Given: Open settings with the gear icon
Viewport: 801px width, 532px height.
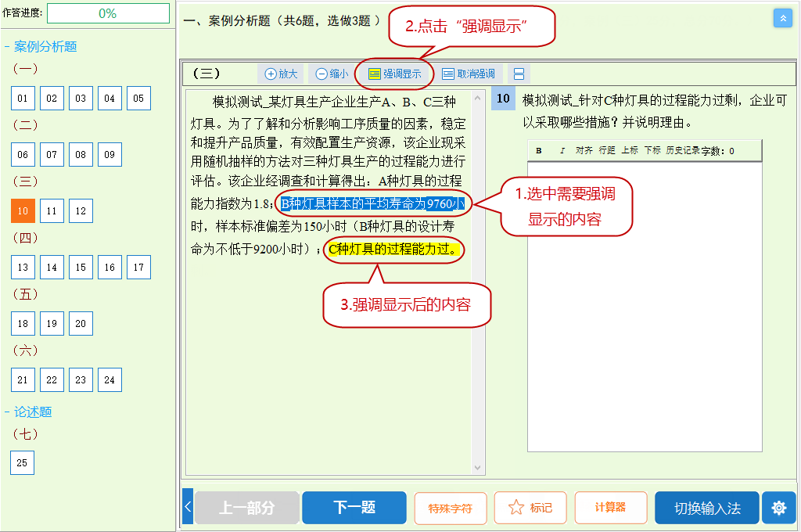Looking at the screenshot, I should pyautogui.click(x=778, y=508).
